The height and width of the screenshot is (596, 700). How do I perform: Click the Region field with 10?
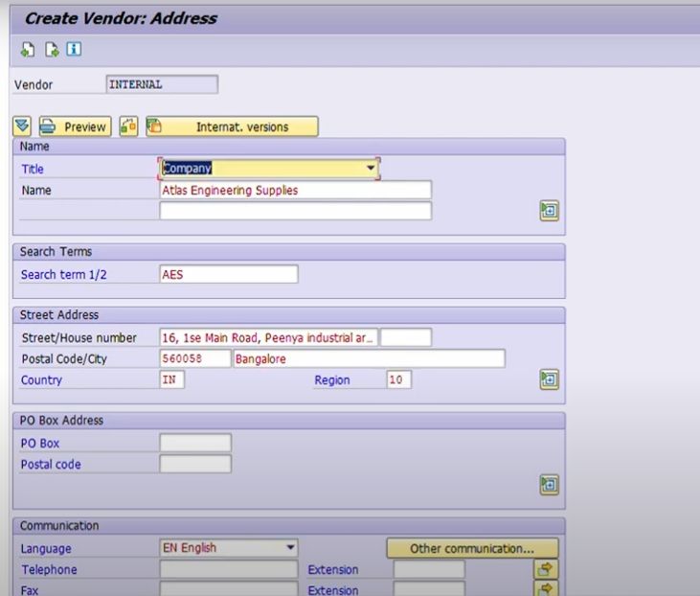click(x=398, y=379)
